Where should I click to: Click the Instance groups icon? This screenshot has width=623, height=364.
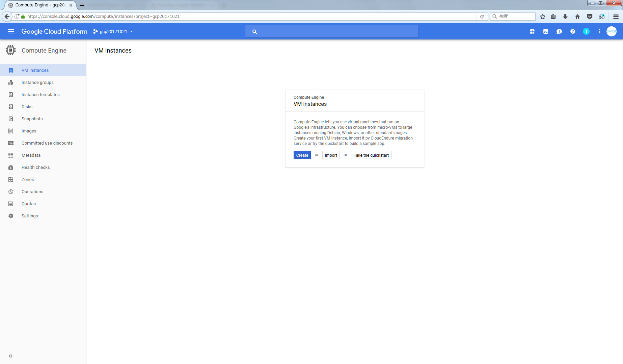point(11,82)
